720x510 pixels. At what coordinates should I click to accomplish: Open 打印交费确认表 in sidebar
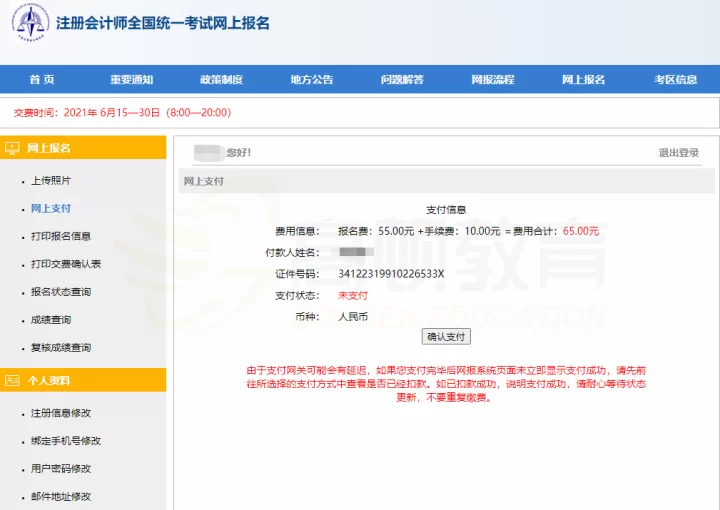coord(66,265)
